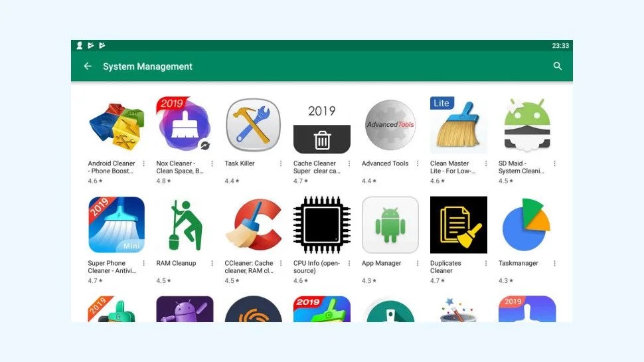Click the Cache Cleaner Super clear title

tap(317, 167)
